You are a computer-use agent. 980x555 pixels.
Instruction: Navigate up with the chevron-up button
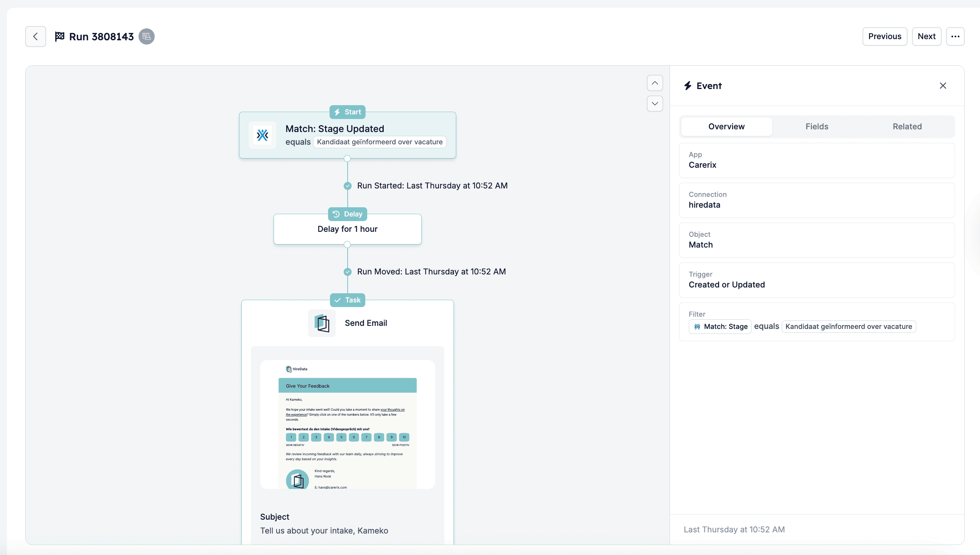coord(655,83)
